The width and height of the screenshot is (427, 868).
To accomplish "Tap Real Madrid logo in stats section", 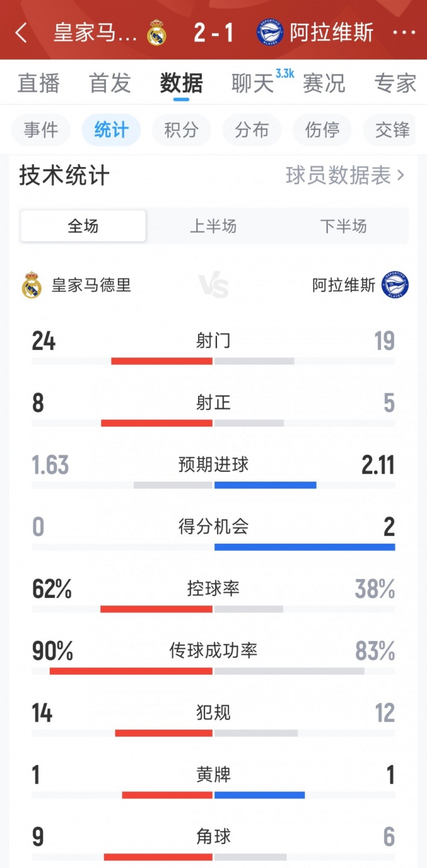I will point(32,285).
